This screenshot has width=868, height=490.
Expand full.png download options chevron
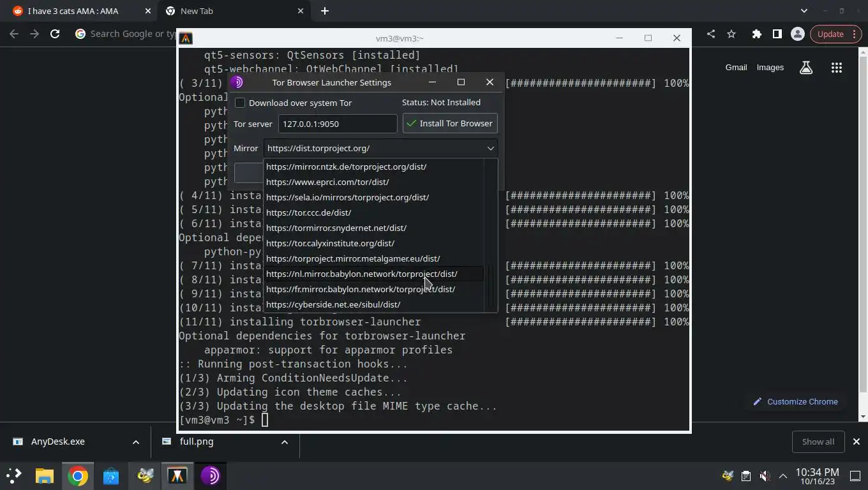click(285, 442)
